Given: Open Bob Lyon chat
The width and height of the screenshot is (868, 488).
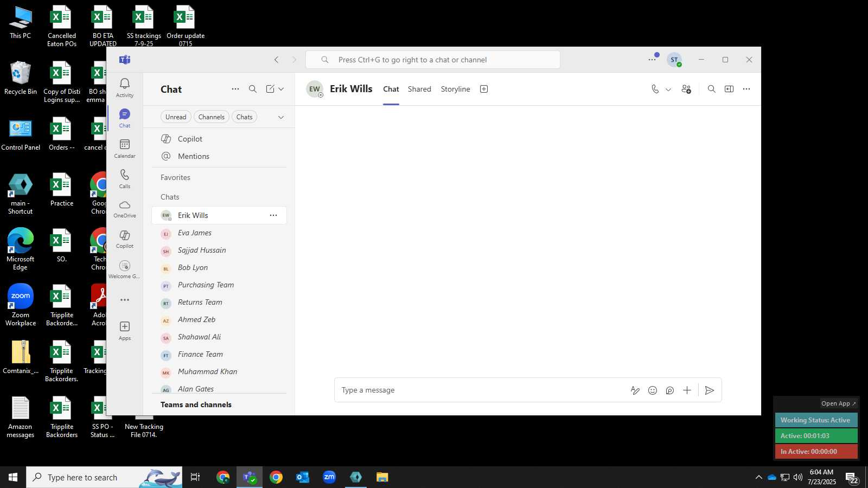Looking at the screenshot, I should (219, 267).
